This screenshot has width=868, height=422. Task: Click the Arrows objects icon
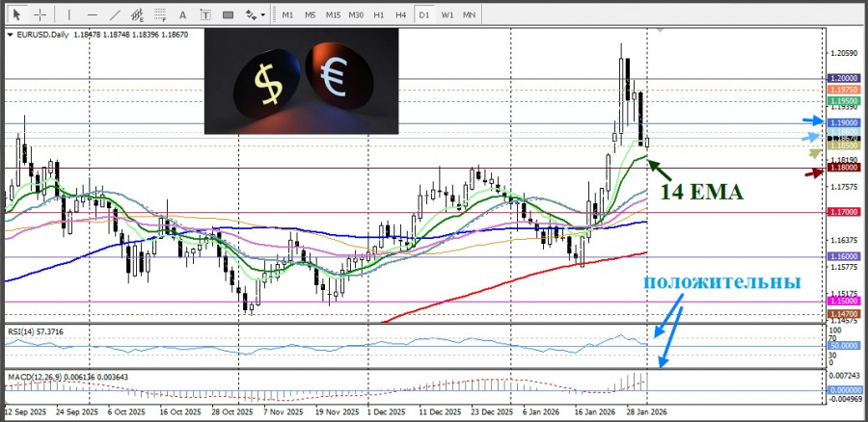(251, 14)
